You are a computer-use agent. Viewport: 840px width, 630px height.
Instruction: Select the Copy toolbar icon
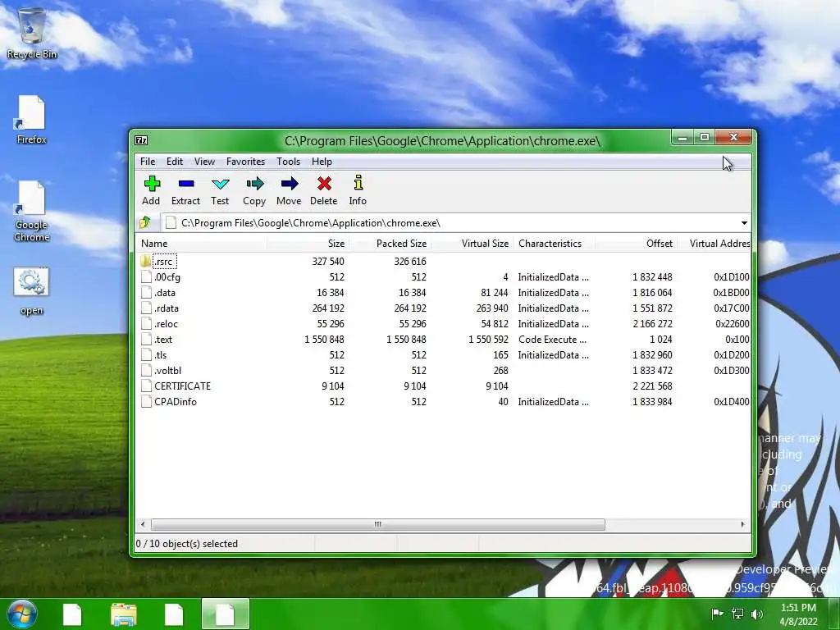coord(254,184)
